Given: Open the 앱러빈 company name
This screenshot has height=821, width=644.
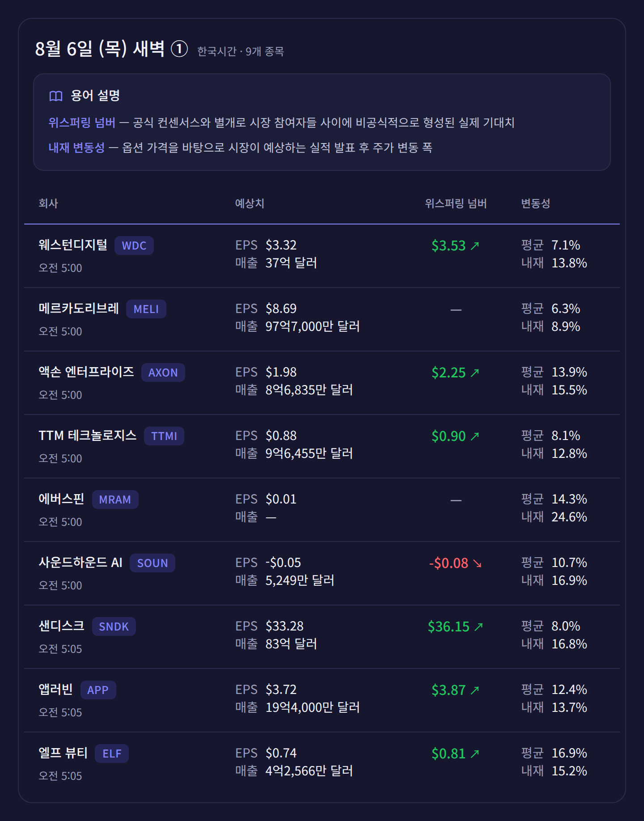Looking at the screenshot, I should (x=55, y=689).
